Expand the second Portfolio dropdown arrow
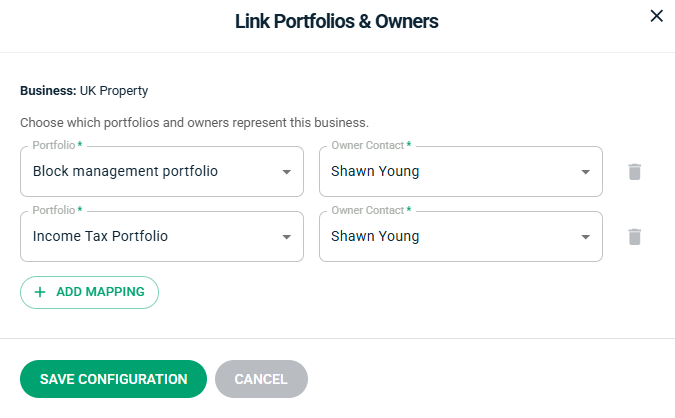Viewport: 675px width, 418px height. pos(286,237)
